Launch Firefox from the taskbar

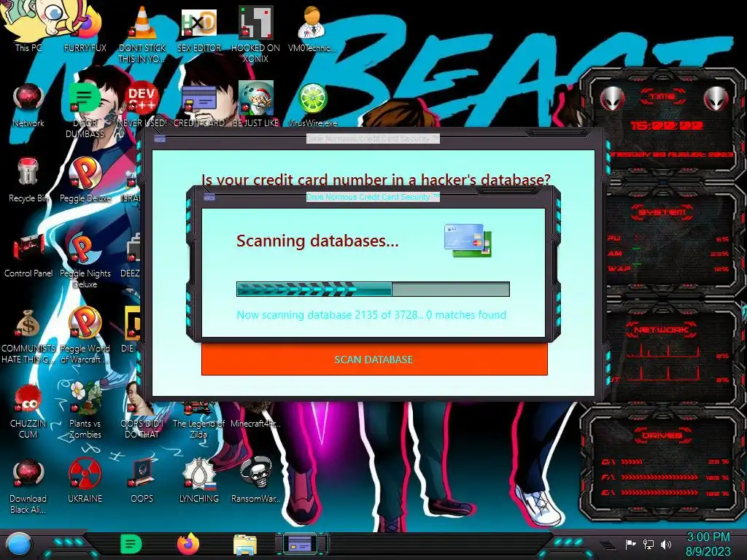188,544
